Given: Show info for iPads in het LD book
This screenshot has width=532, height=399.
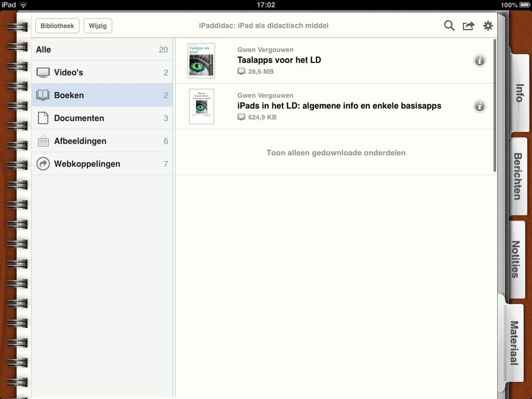Looking at the screenshot, I should pyautogui.click(x=479, y=106).
